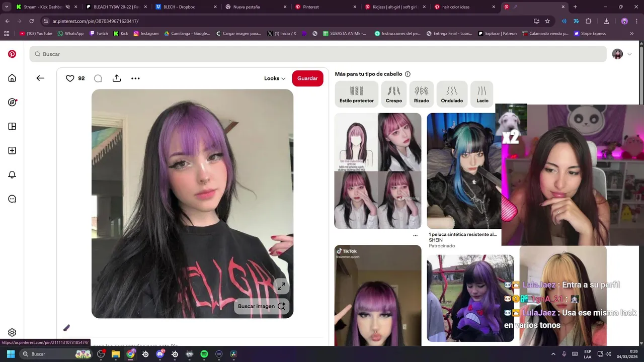Viewport: 644px width, 362px height.
Task: Open the boards icon in sidebar
Action: [12, 126]
